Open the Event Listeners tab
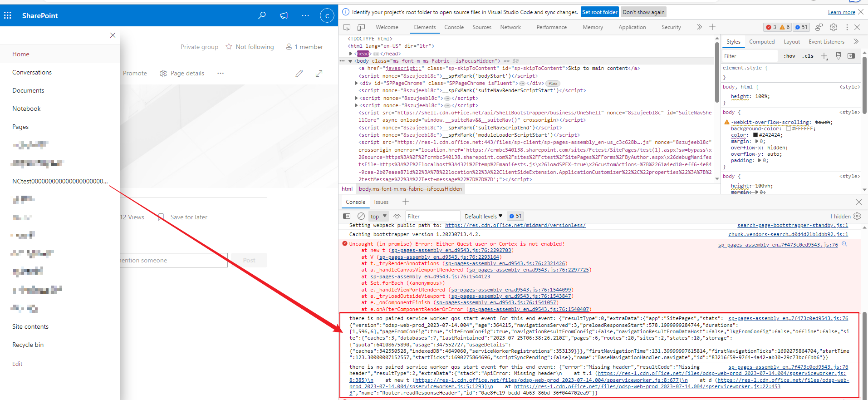 pyautogui.click(x=826, y=42)
